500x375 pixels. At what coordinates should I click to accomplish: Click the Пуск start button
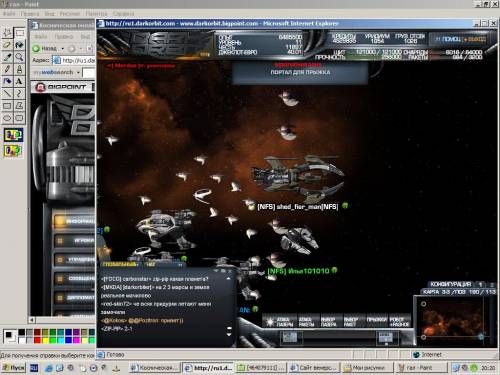point(13,368)
